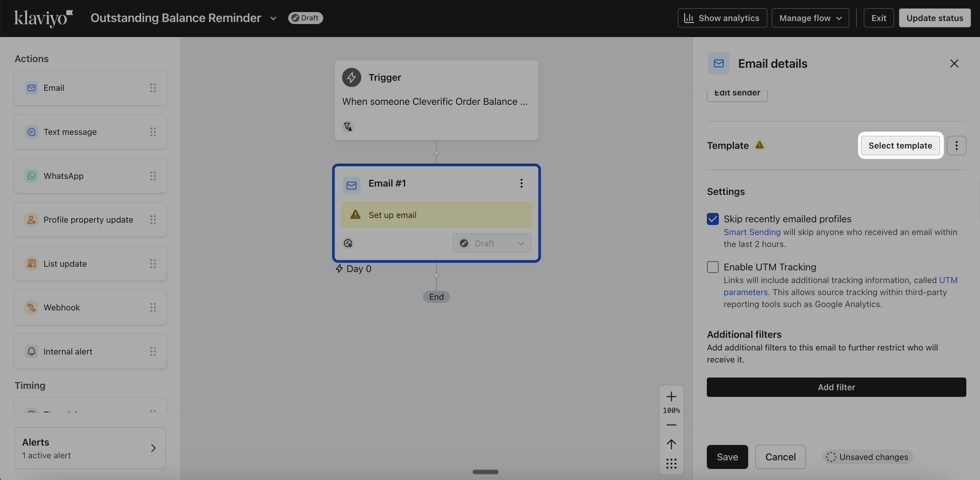Image resolution: width=980 pixels, height=480 pixels.
Task: Uncheck Skip recently emailed profiles
Action: coord(712,219)
